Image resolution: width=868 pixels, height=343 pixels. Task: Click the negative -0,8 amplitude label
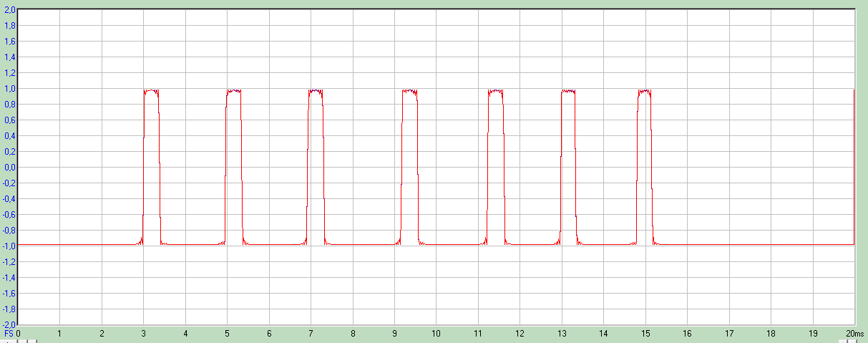[x=9, y=231]
